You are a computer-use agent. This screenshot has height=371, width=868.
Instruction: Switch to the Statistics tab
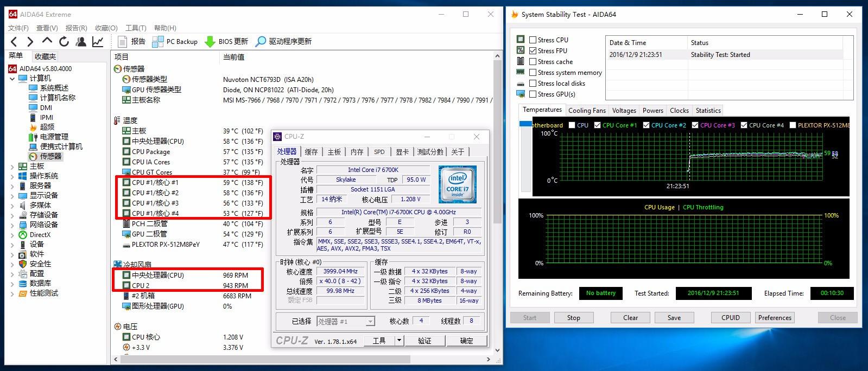tap(708, 110)
